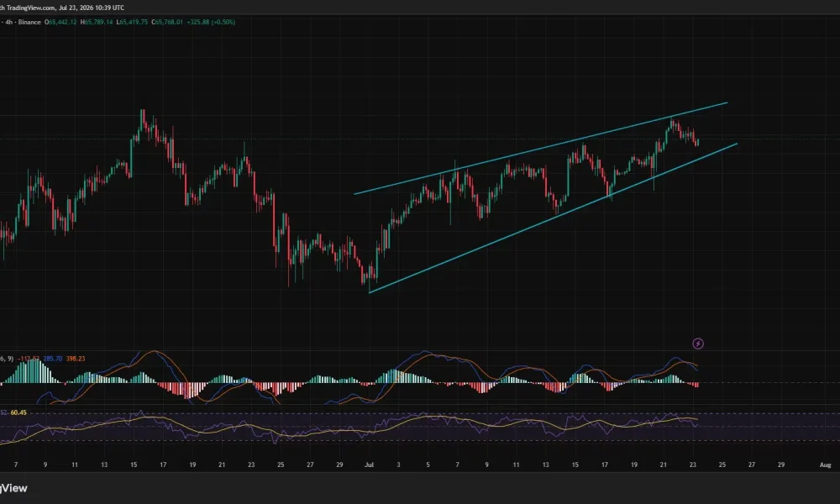Click the MACD signal value 398.23
The width and height of the screenshot is (840, 504).
pos(76,359)
